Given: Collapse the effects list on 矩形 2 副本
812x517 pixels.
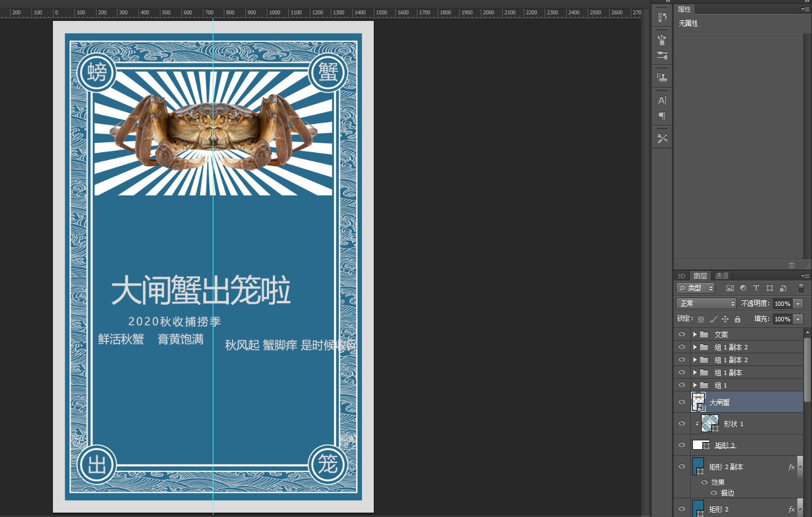Looking at the screenshot, I should tap(800, 467).
